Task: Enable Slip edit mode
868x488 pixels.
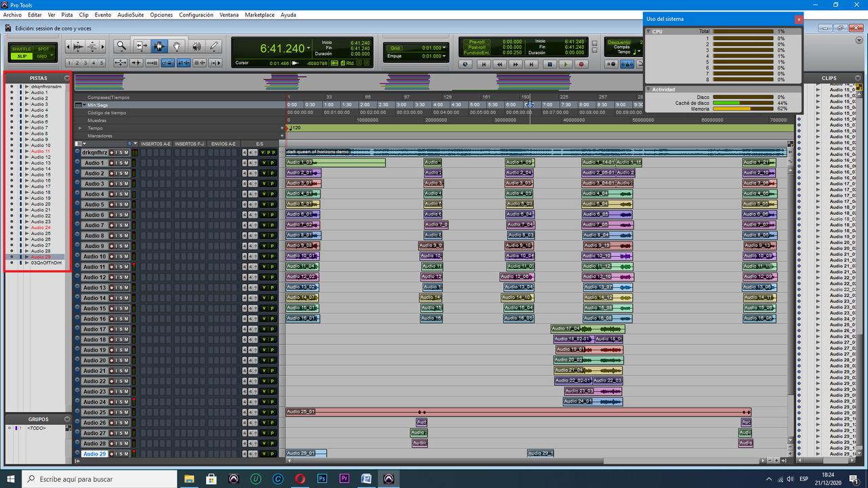Action: pyautogui.click(x=22, y=56)
